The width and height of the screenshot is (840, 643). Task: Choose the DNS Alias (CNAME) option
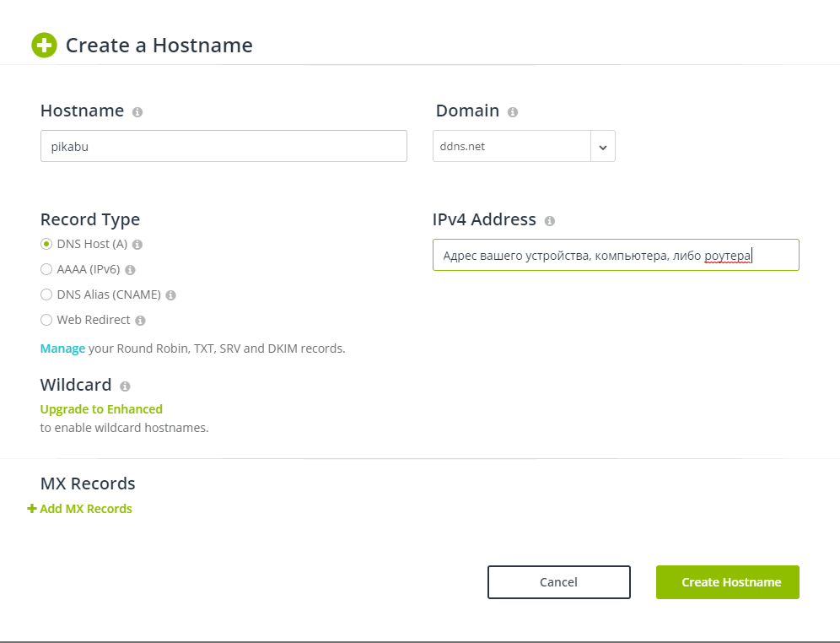pyautogui.click(x=46, y=294)
